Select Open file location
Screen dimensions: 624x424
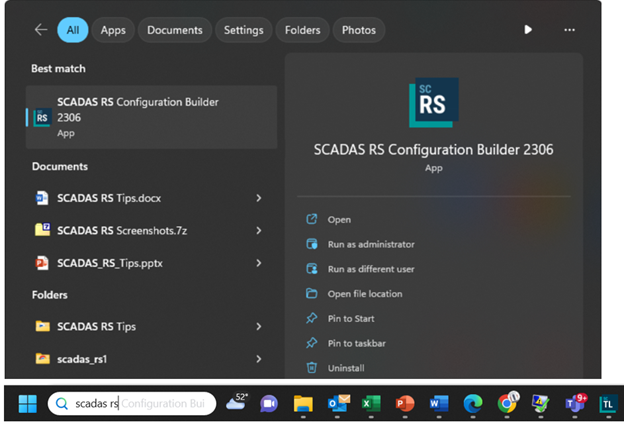(365, 294)
